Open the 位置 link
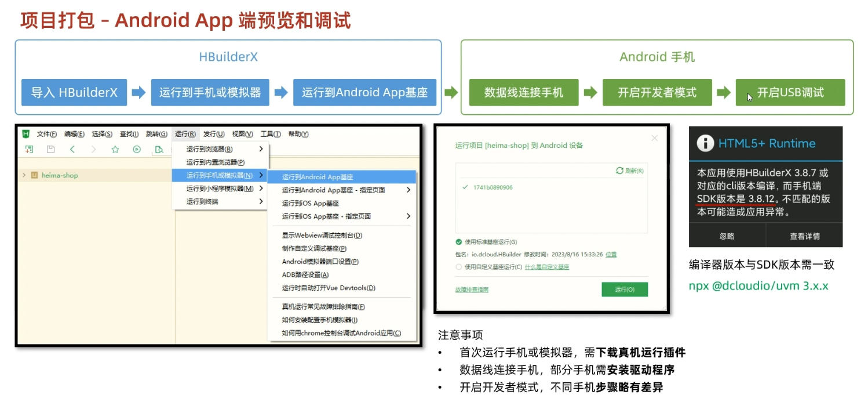The height and width of the screenshot is (409, 868). pos(611,255)
